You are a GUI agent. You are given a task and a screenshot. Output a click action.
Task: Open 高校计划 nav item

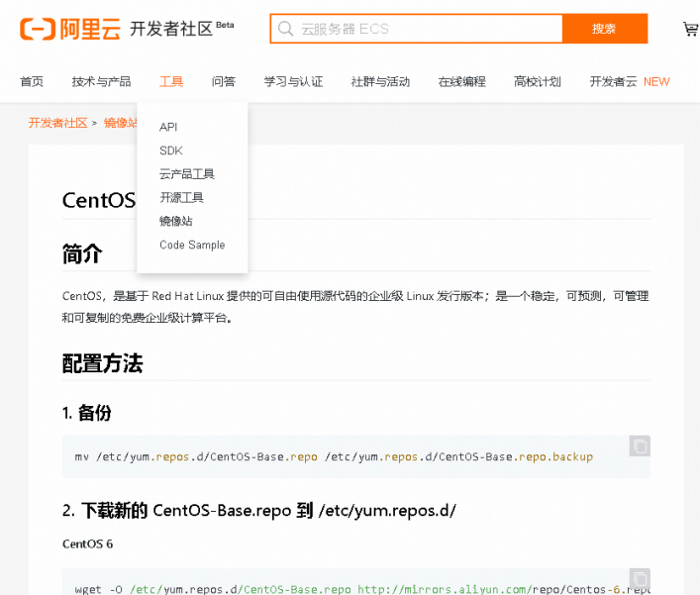tap(538, 82)
